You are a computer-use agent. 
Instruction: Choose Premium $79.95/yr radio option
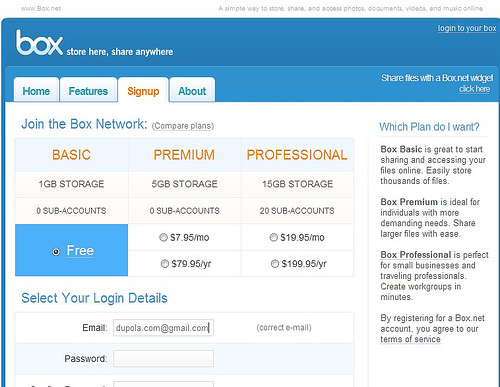pyautogui.click(x=165, y=264)
